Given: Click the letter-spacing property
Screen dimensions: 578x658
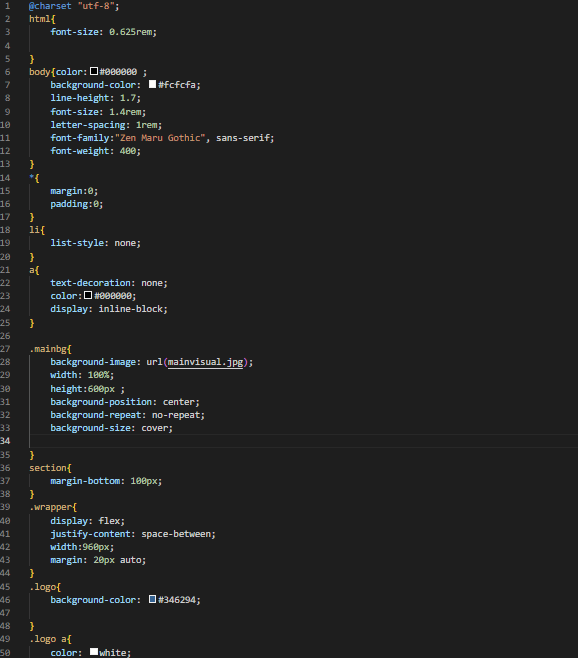Looking at the screenshot, I should pos(87,125).
